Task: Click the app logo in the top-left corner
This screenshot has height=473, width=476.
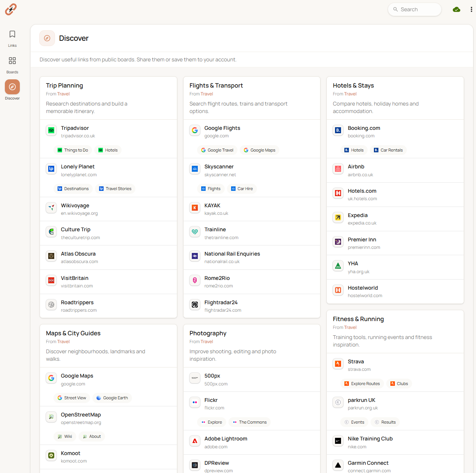Action: pyautogui.click(x=11, y=9)
